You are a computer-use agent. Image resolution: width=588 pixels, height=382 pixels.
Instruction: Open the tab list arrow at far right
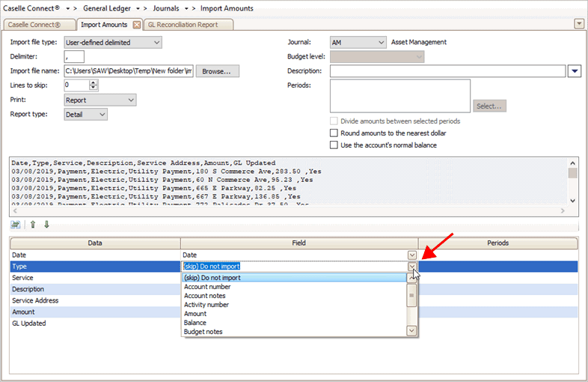579,24
